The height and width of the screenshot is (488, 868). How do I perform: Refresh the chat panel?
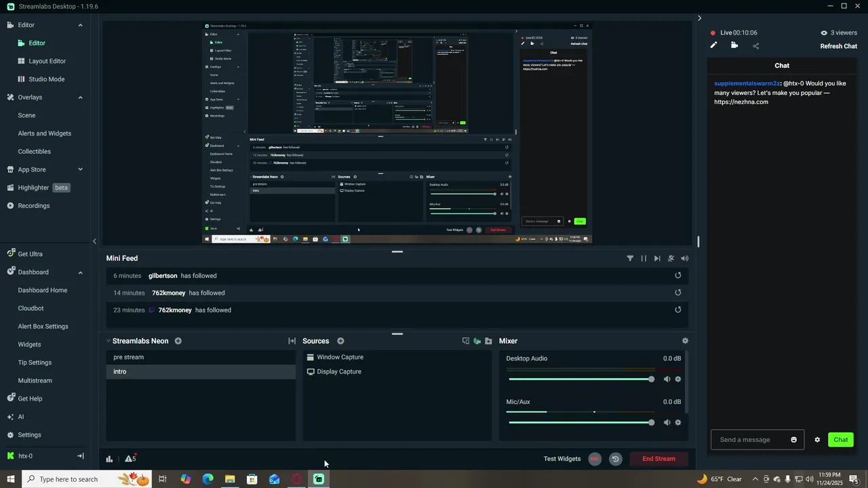pyautogui.click(x=838, y=46)
